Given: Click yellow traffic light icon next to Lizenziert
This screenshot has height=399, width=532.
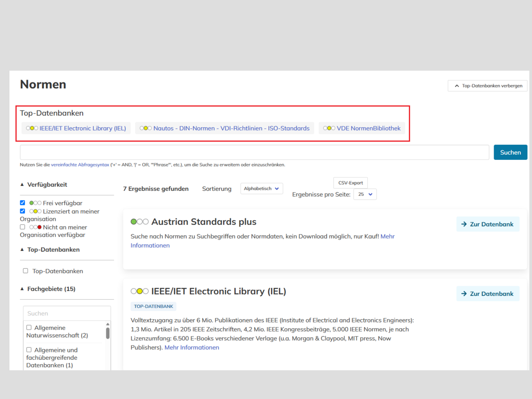Looking at the screenshot, I should (35, 211).
